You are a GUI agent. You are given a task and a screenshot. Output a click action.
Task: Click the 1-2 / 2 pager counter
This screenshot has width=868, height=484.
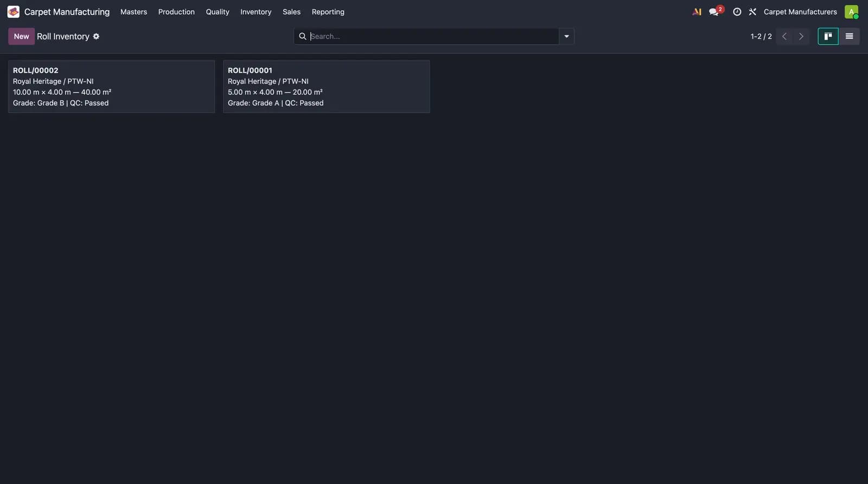point(761,36)
